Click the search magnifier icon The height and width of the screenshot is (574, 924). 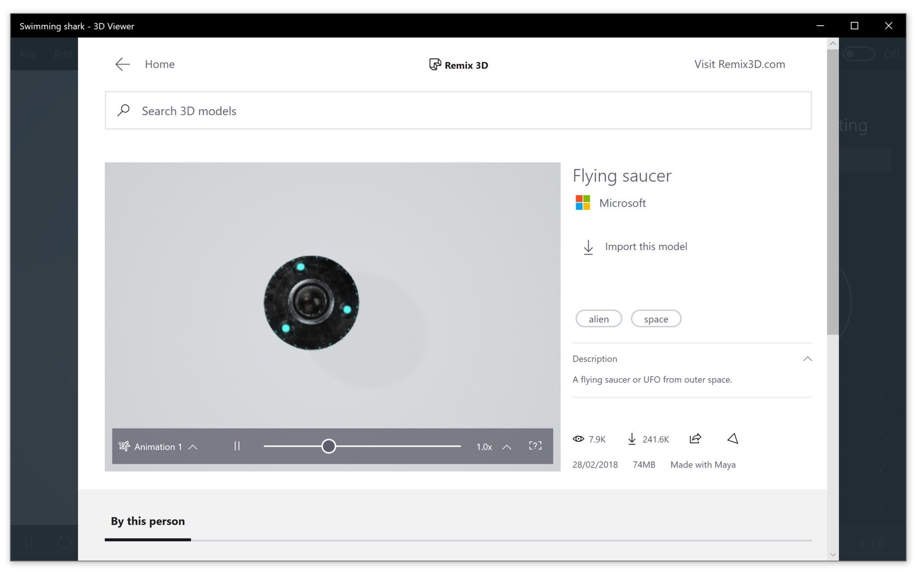(123, 111)
